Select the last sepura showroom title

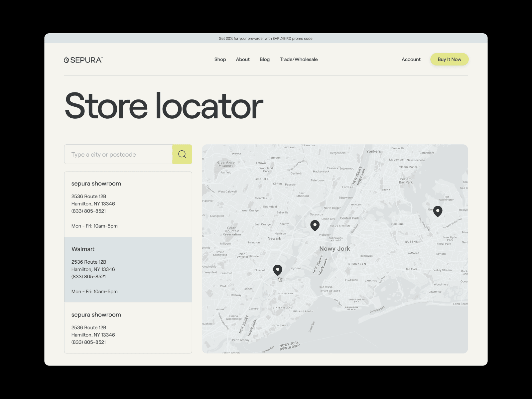(96, 315)
